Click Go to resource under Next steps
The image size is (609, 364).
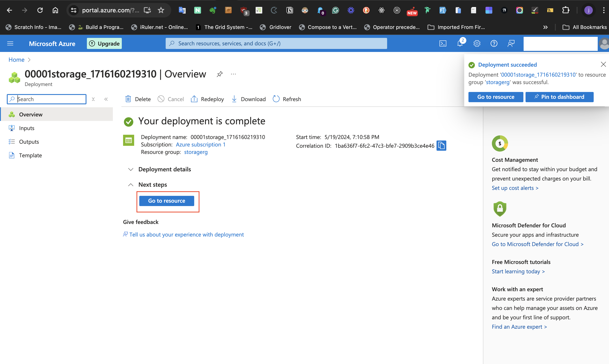[167, 201]
